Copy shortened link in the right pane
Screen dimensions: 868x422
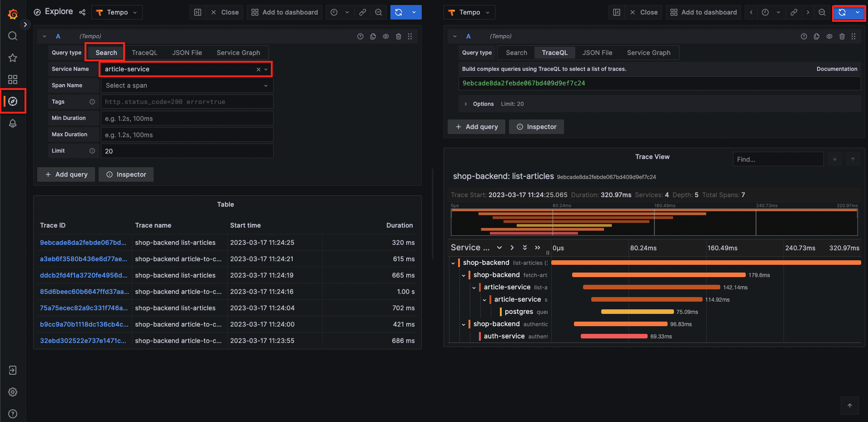click(794, 12)
